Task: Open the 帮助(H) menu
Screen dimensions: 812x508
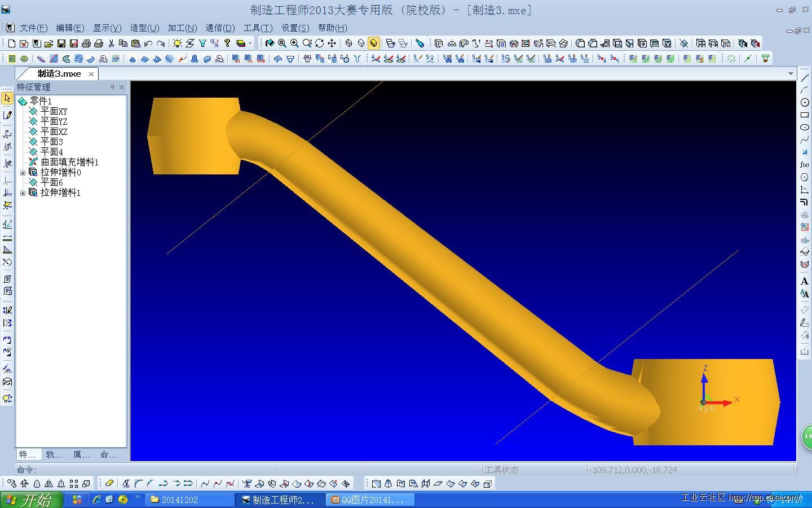Action: (333, 28)
